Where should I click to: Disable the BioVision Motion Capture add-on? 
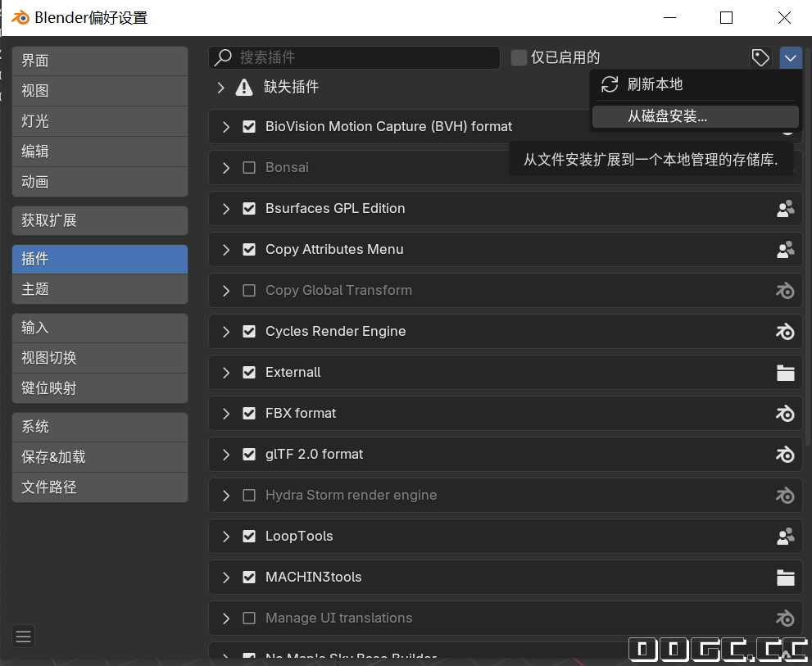coord(249,127)
